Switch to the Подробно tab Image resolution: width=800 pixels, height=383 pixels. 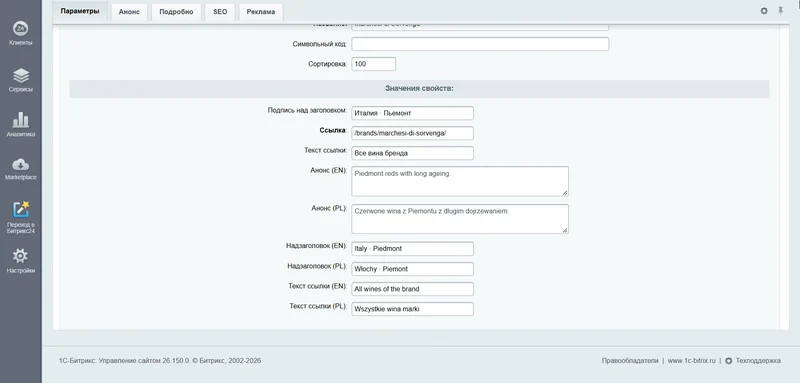pyautogui.click(x=176, y=12)
